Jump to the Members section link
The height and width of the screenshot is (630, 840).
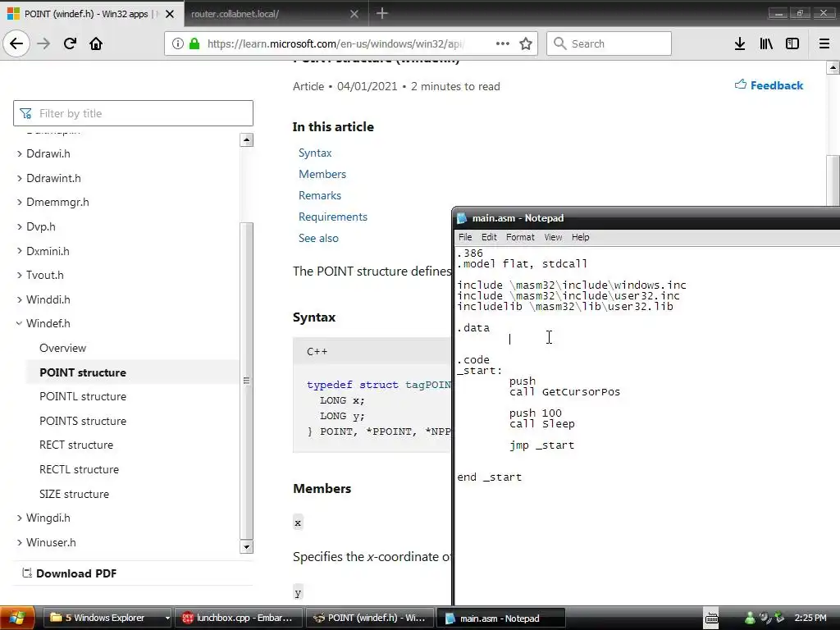click(322, 174)
